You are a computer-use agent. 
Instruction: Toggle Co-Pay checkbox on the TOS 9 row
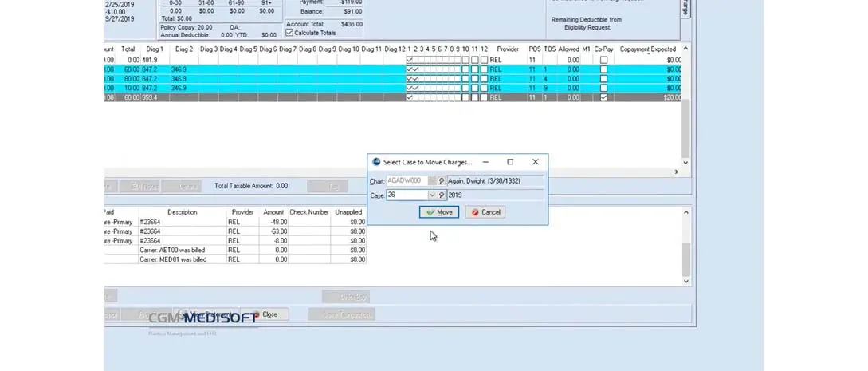click(603, 88)
